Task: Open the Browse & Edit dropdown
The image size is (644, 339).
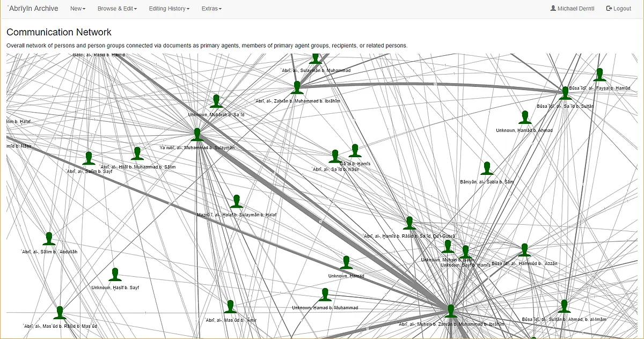Action: point(117,9)
